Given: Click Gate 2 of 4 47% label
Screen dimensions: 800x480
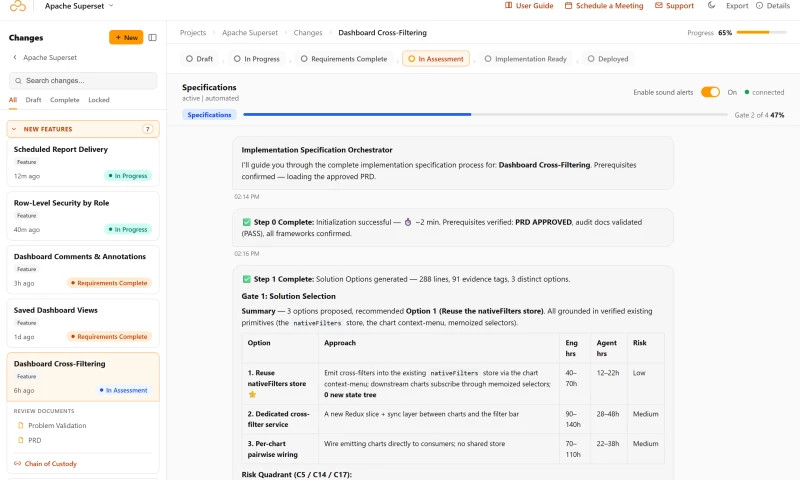Looking at the screenshot, I should click(x=759, y=115).
